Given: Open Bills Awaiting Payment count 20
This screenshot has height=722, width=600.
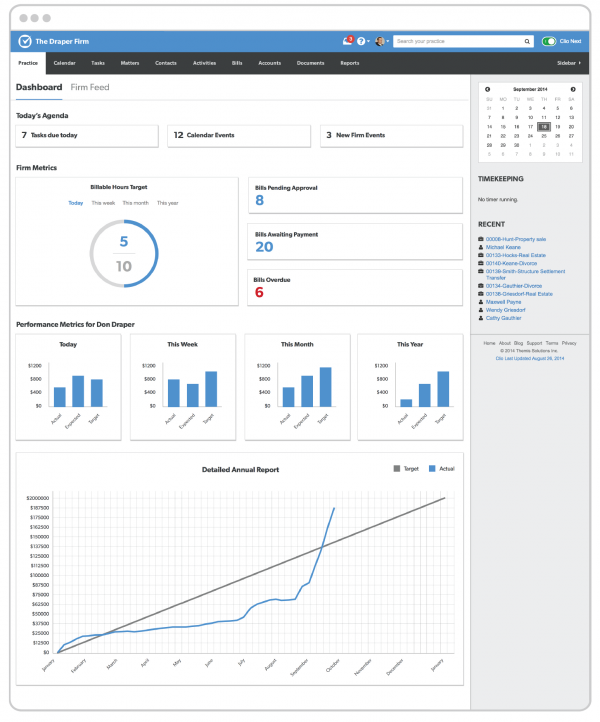Looking at the screenshot, I should (x=264, y=247).
